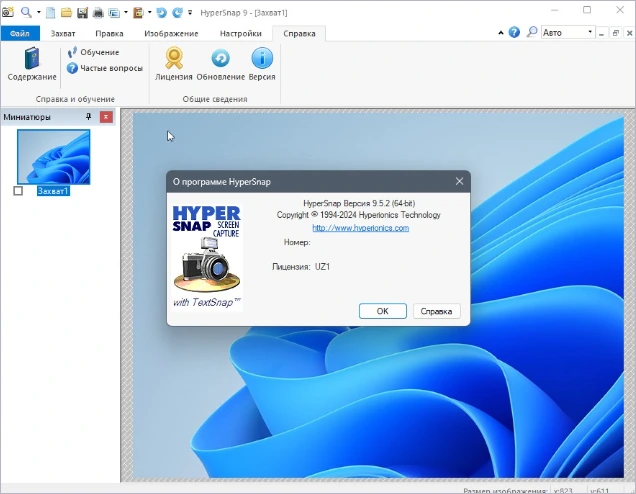Open Частые вопросы FAQ
636x494 pixels.
point(105,68)
